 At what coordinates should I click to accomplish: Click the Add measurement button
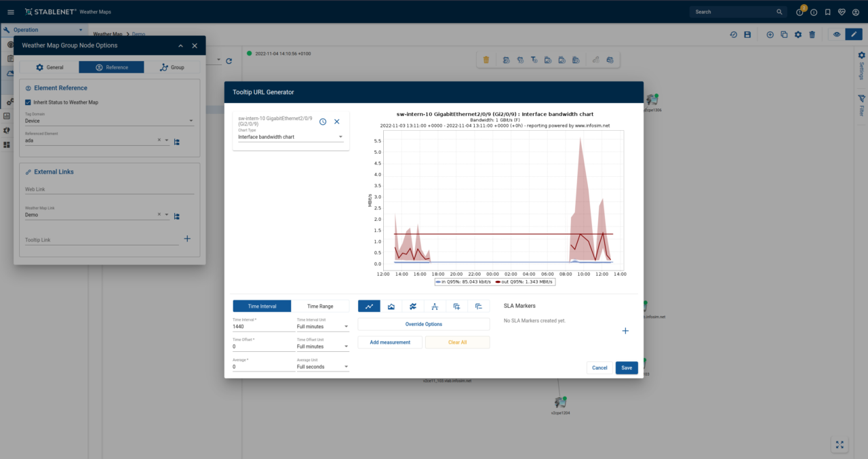coord(390,342)
